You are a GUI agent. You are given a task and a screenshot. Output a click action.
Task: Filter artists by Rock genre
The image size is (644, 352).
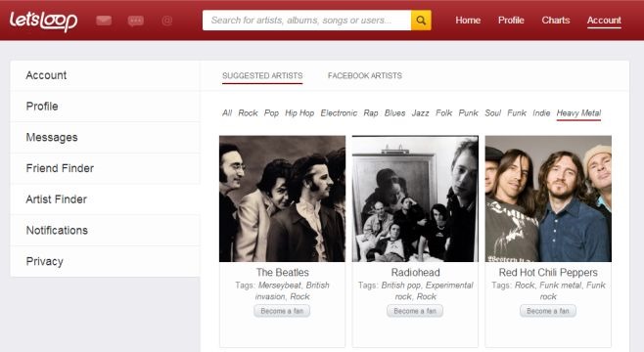[x=248, y=112]
